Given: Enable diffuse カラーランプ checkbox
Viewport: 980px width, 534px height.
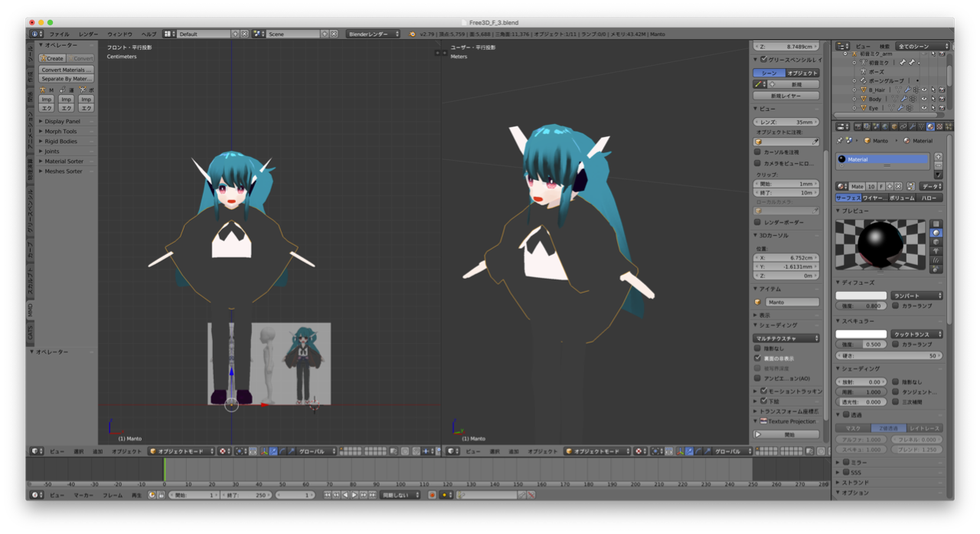Looking at the screenshot, I should click(x=896, y=306).
